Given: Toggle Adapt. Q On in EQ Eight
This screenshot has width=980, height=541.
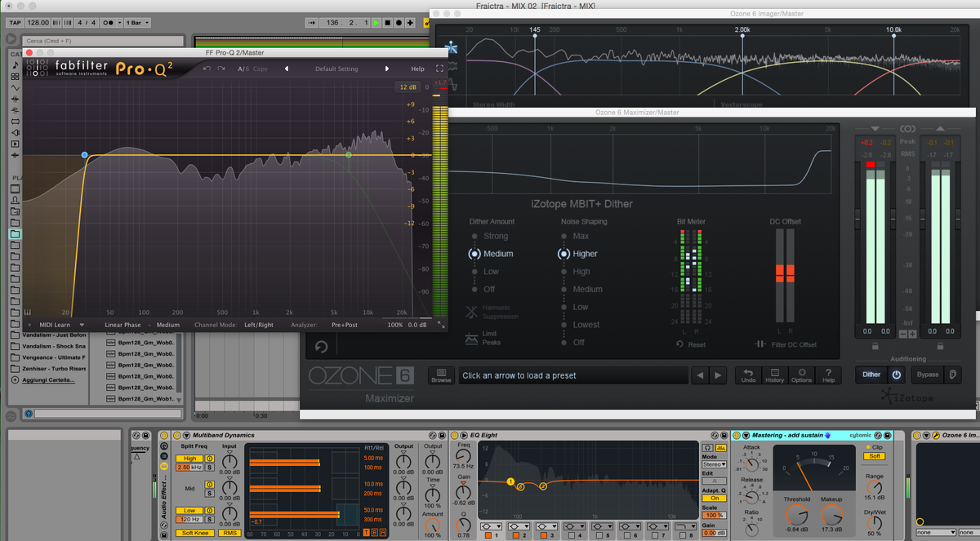Looking at the screenshot, I should pos(714,498).
